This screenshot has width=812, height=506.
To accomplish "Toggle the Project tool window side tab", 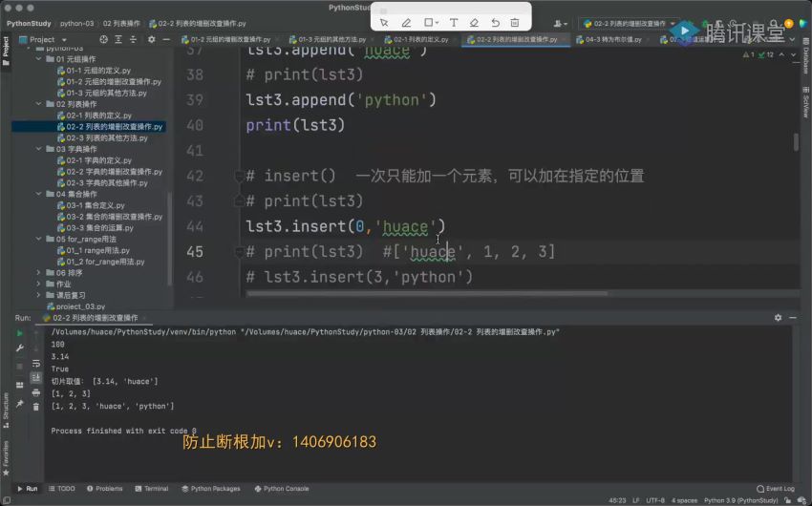I will (5, 48).
